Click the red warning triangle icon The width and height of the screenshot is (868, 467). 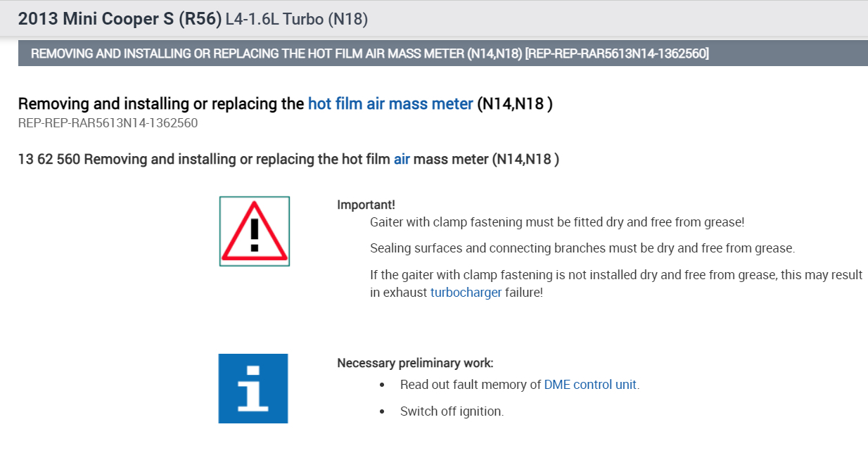point(254,231)
